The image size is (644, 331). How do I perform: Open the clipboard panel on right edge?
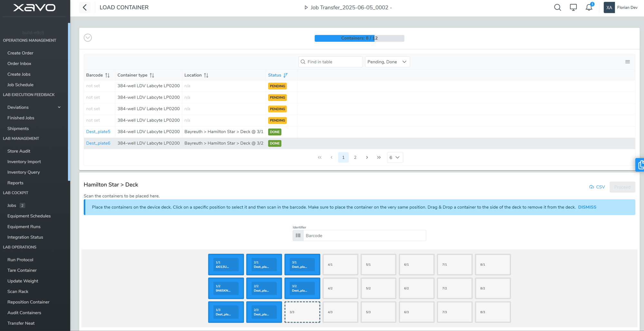tap(640, 165)
